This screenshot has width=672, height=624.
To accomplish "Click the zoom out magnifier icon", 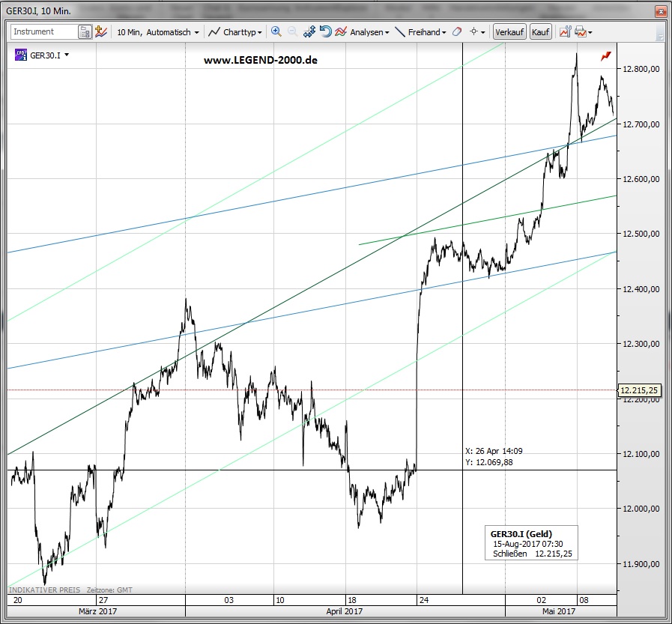I will 292,32.
